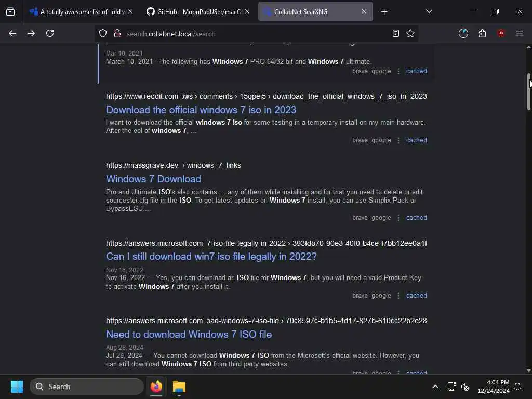Screen dimensions: 532x399
Task: Reload the current page
Action: [x=50, y=33]
